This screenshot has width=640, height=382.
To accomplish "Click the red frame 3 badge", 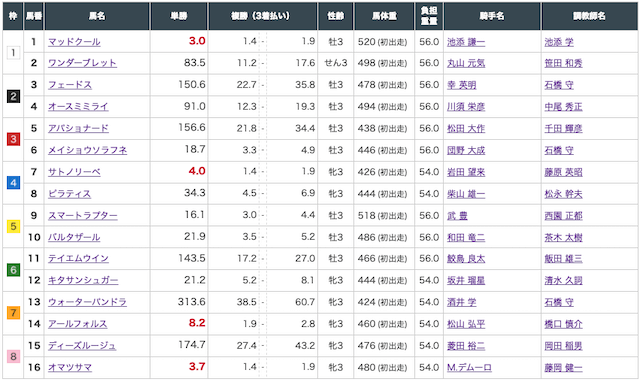I will [x=13, y=140].
